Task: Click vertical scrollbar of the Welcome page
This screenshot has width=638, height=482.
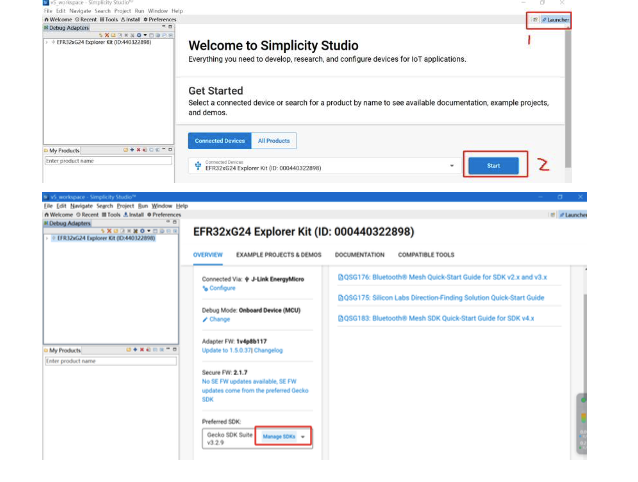Action: 568,98
